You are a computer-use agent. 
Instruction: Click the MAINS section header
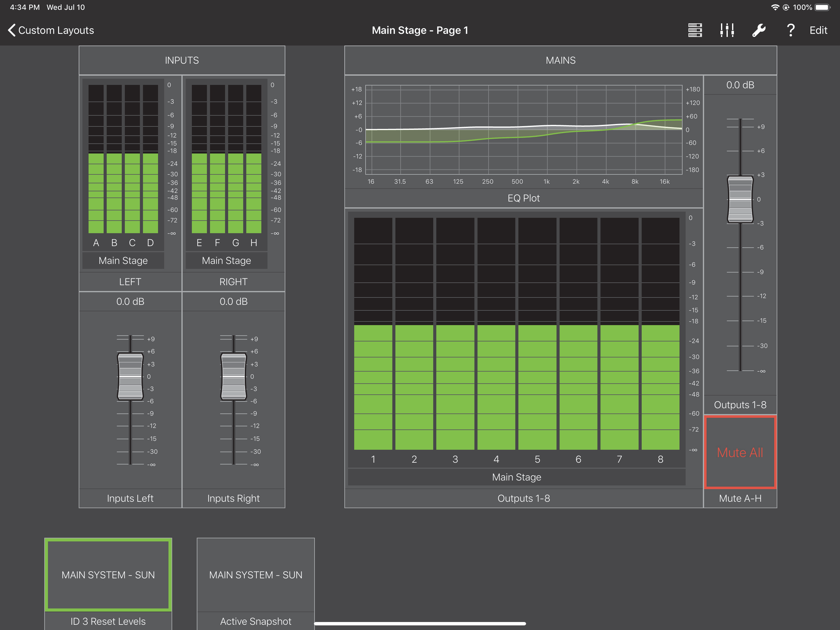coord(561,60)
